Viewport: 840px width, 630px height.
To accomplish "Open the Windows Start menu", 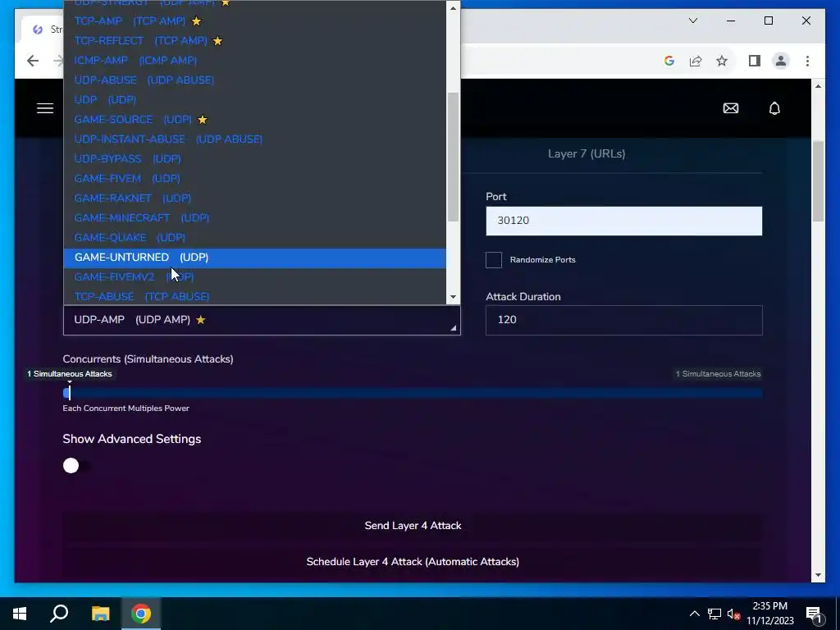I will click(x=20, y=614).
